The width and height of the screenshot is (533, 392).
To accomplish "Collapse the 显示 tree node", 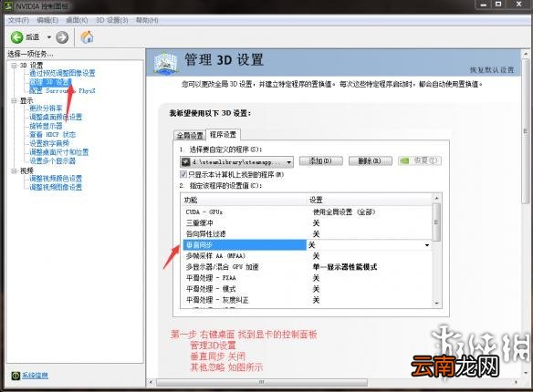I will click(x=14, y=101).
